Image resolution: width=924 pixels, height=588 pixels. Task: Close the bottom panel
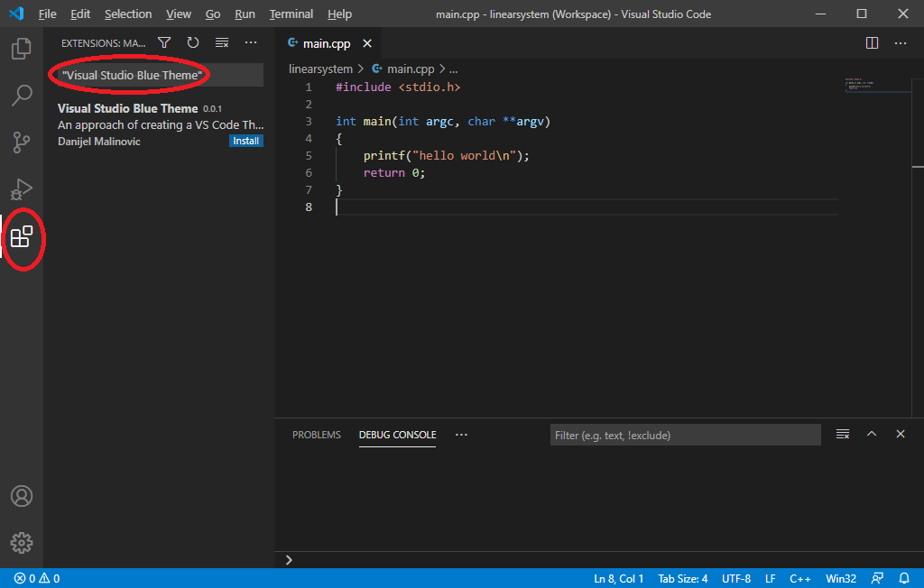point(901,434)
